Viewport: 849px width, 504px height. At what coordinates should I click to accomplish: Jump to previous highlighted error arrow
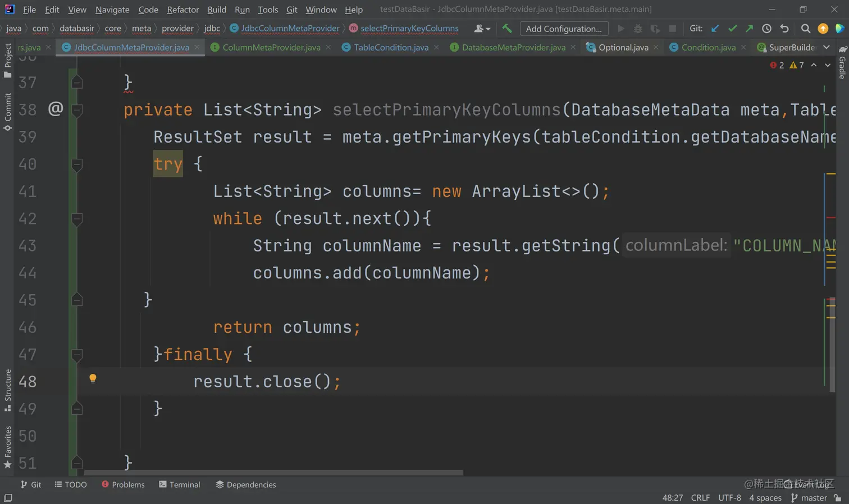(814, 65)
